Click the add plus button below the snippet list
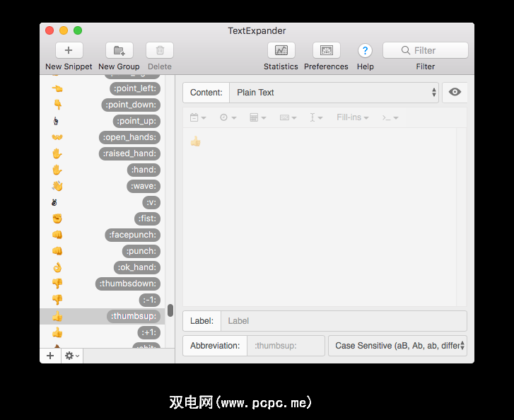This screenshot has height=420, width=514. (x=50, y=356)
